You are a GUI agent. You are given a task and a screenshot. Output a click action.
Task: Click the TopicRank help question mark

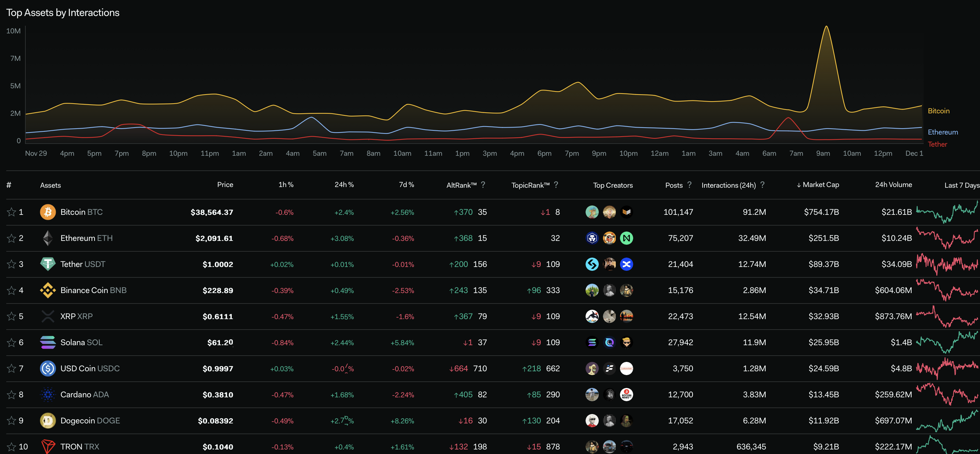[556, 185]
